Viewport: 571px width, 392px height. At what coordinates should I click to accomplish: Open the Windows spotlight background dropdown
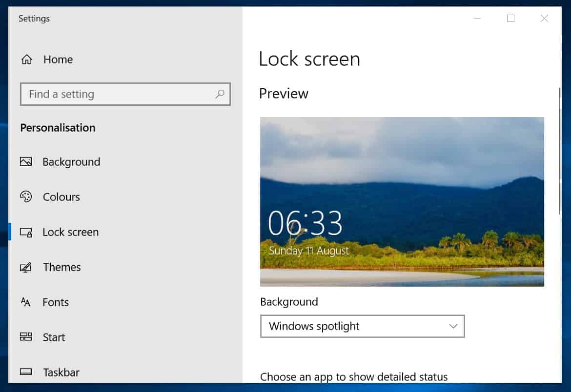(x=362, y=326)
